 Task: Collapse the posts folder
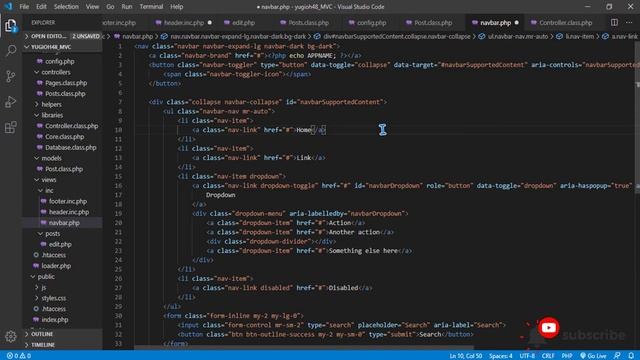tap(53, 234)
